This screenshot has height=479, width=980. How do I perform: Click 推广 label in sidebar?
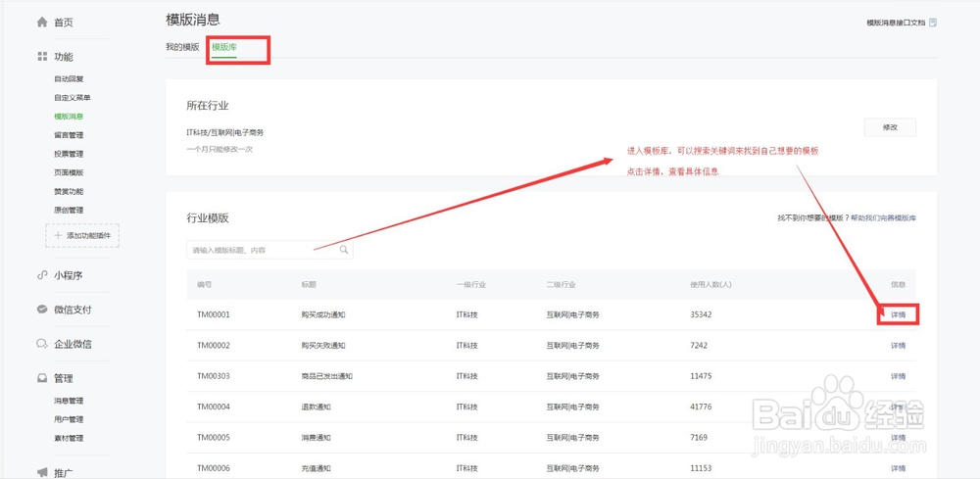click(x=63, y=472)
